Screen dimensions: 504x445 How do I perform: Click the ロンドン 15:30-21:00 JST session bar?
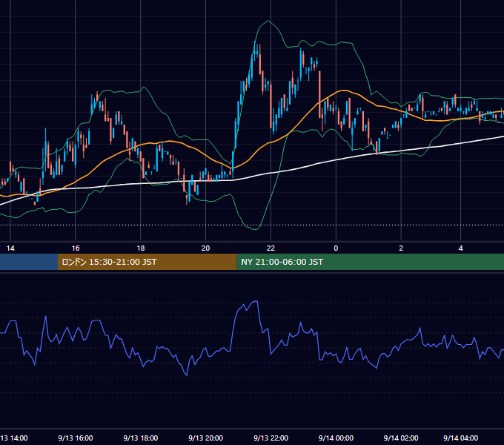(x=147, y=262)
